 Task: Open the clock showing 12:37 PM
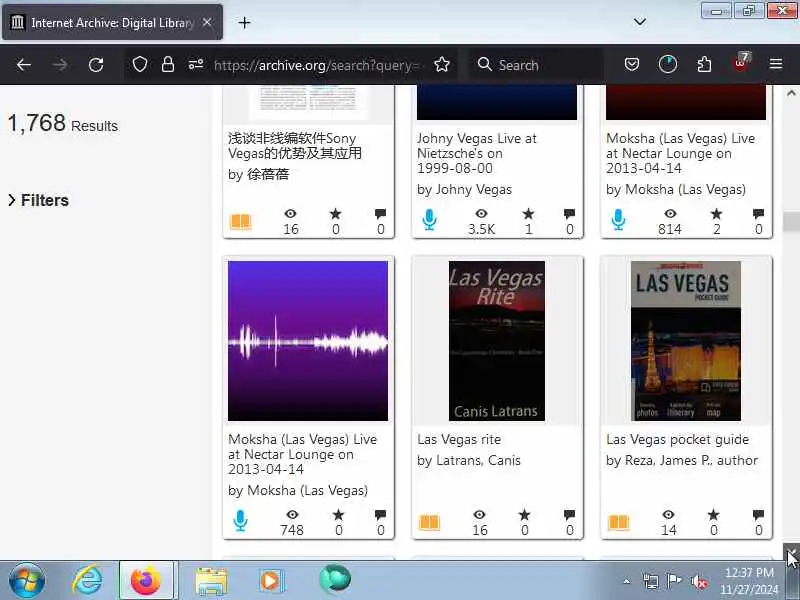pyautogui.click(x=749, y=581)
